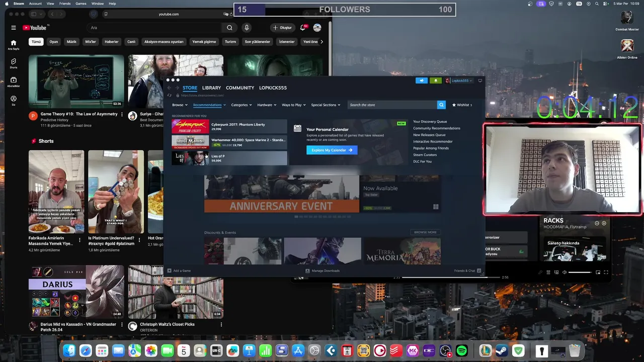Image resolution: width=644 pixels, height=362 pixels.
Task: Click YouTube Oluştur create button
Action: pos(282,28)
